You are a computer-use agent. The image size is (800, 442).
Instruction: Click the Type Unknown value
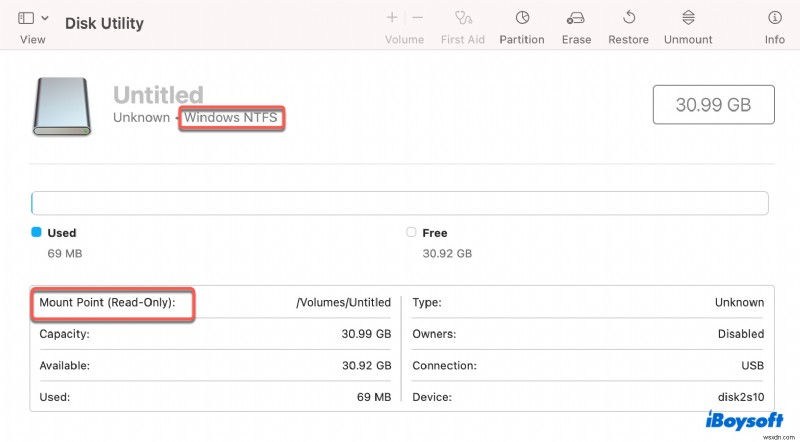tap(739, 302)
